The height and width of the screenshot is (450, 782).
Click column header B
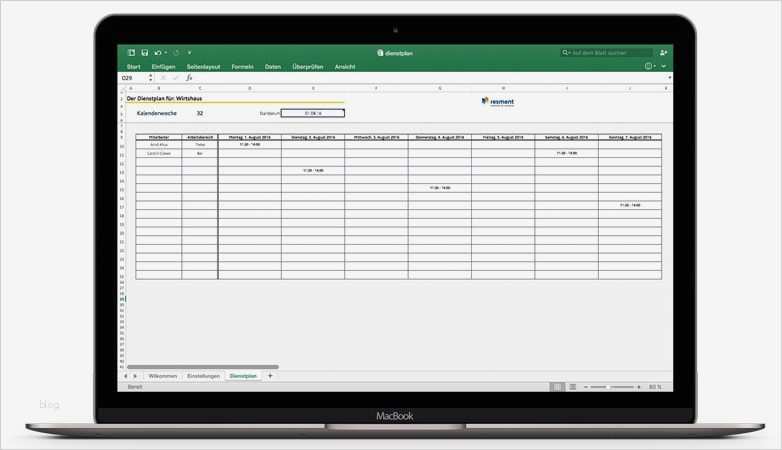159,88
